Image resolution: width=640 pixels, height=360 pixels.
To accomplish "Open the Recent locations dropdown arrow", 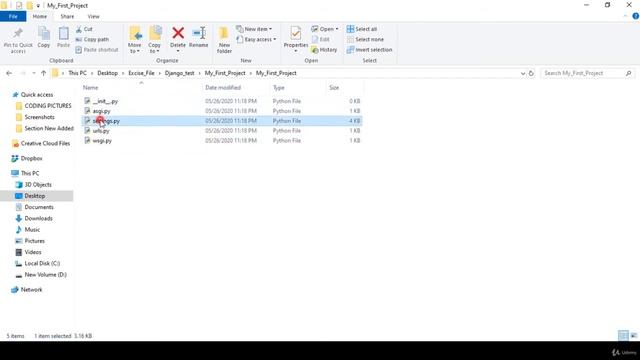I will click(x=33, y=73).
